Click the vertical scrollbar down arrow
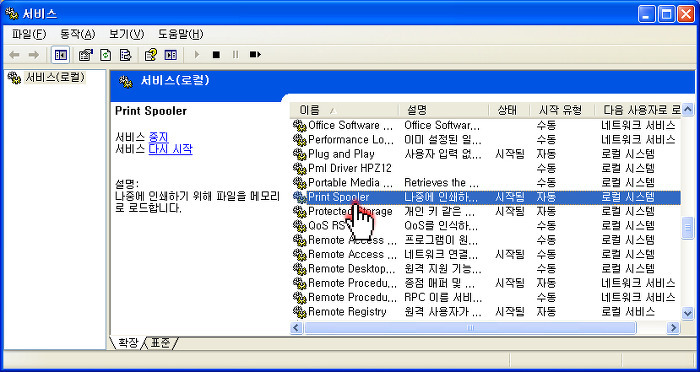The image size is (700, 372). (688, 314)
